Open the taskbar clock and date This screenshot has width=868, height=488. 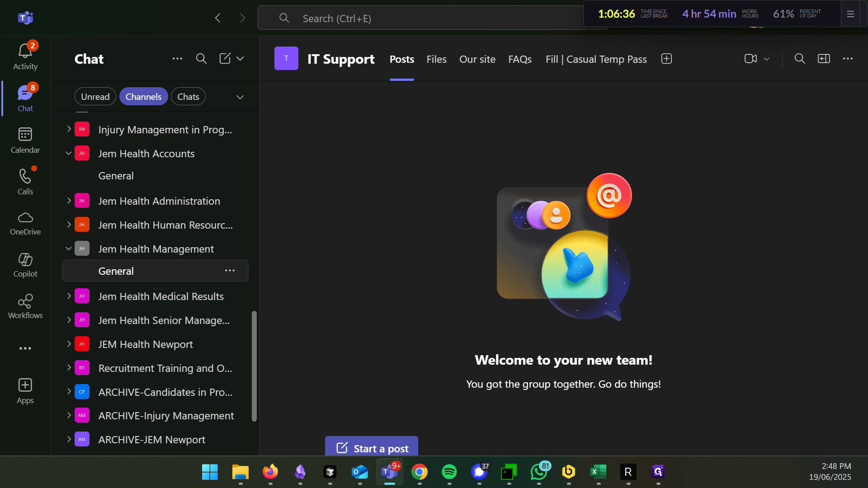[x=830, y=472]
